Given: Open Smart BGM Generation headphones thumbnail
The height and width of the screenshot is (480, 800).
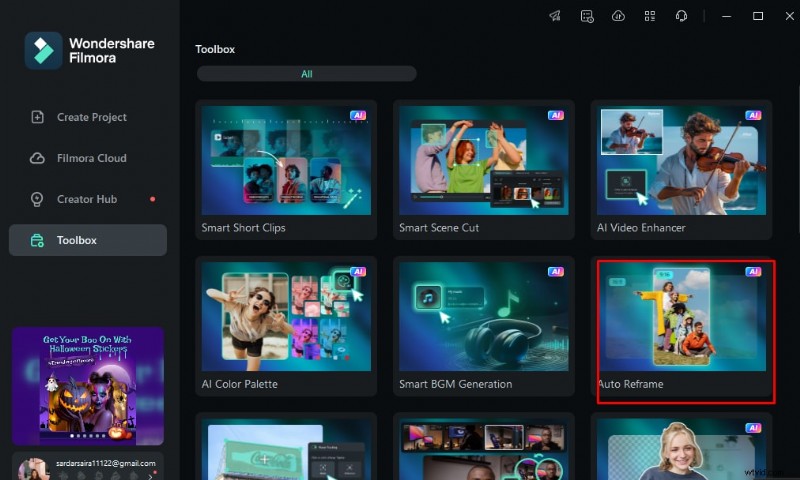Looking at the screenshot, I should pyautogui.click(x=484, y=317).
